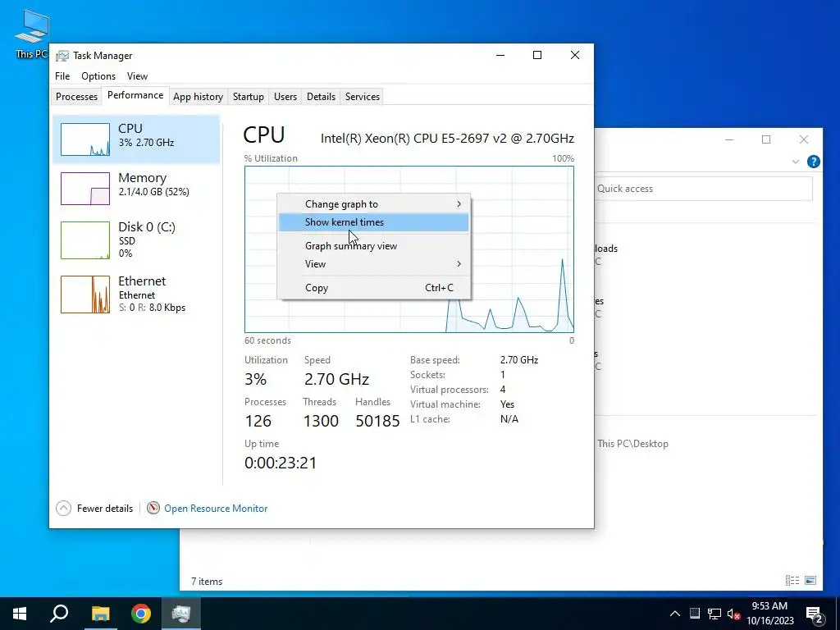The height and width of the screenshot is (630, 840).
Task: Click the Handles count 50185
Action: tap(377, 421)
